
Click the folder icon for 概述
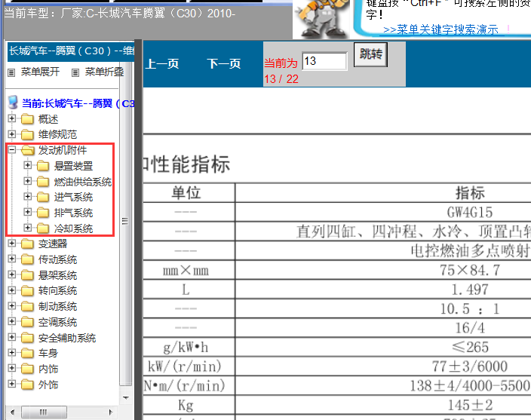(27, 119)
